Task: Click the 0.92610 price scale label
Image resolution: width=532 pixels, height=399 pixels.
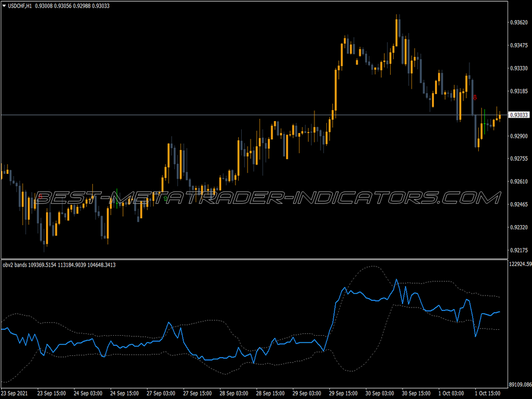Action: pos(519,181)
